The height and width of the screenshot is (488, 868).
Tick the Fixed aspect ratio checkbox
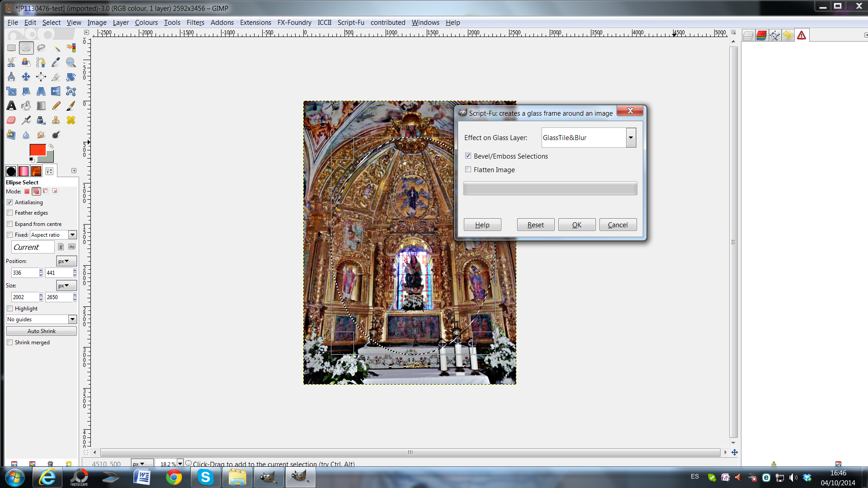10,235
